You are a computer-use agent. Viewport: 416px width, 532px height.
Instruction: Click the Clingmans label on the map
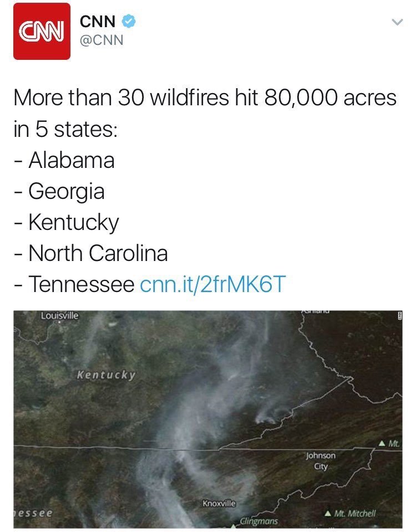pos(259,521)
